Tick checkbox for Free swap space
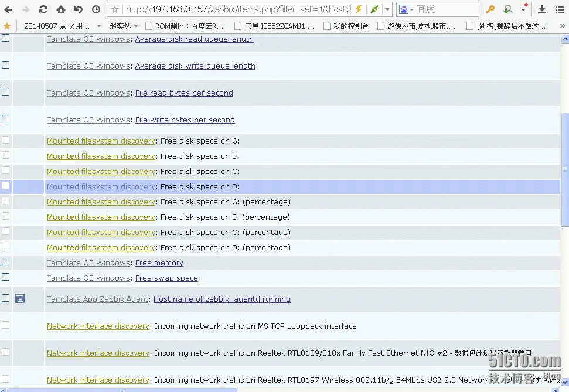The image size is (569, 392). point(5,277)
